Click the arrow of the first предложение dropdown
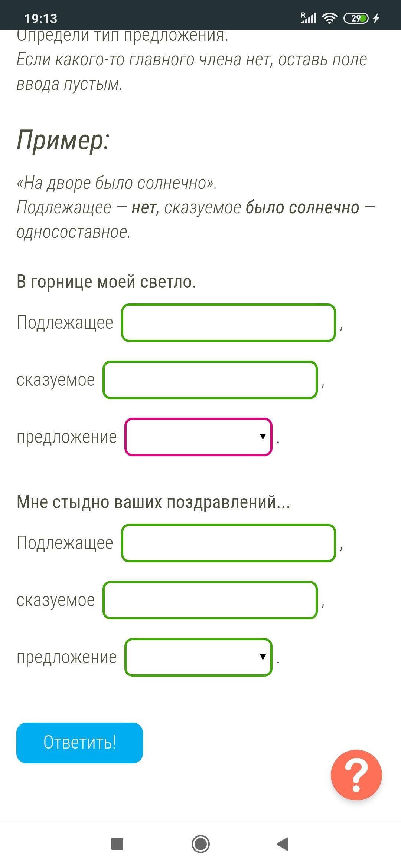 click(x=263, y=437)
